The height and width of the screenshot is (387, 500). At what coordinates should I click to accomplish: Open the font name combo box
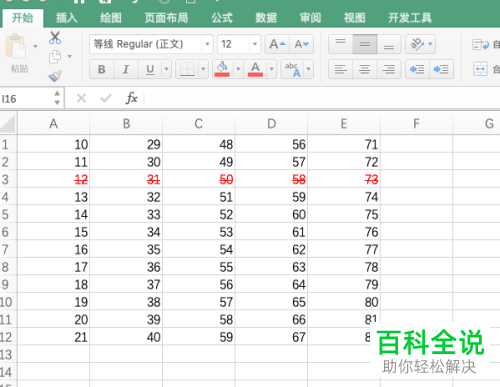[x=151, y=44]
